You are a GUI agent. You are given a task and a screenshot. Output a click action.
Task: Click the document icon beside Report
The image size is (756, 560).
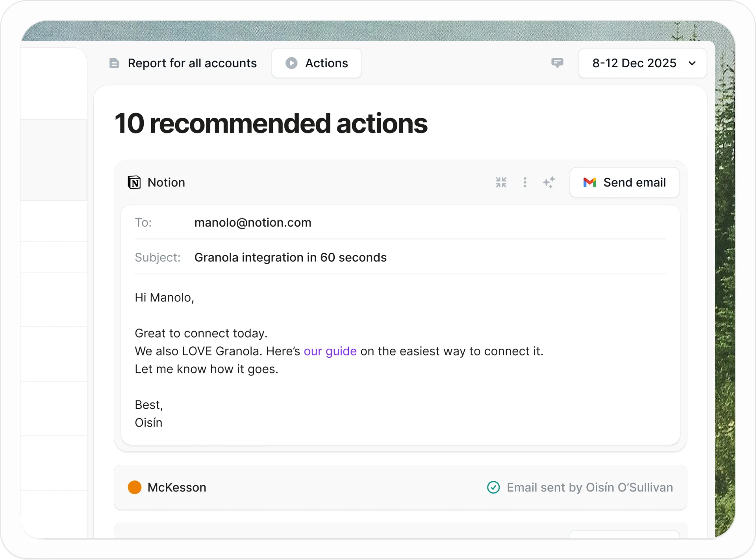[114, 63]
